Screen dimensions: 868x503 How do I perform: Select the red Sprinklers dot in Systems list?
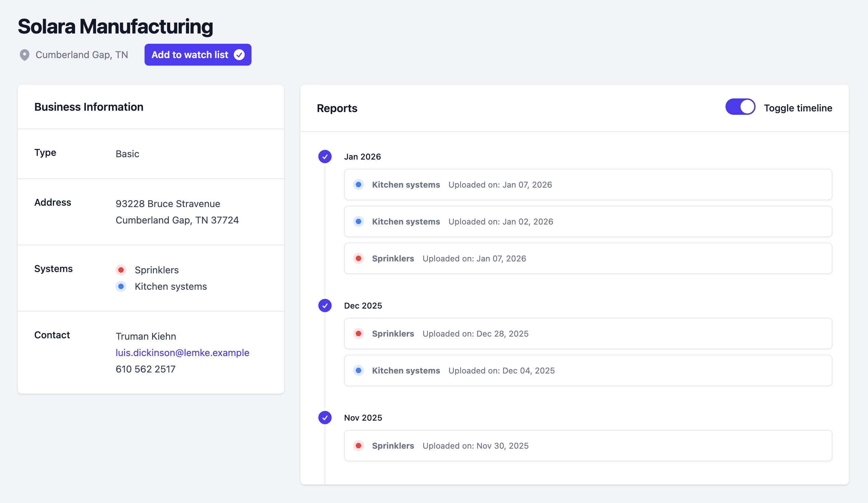pos(121,270)
